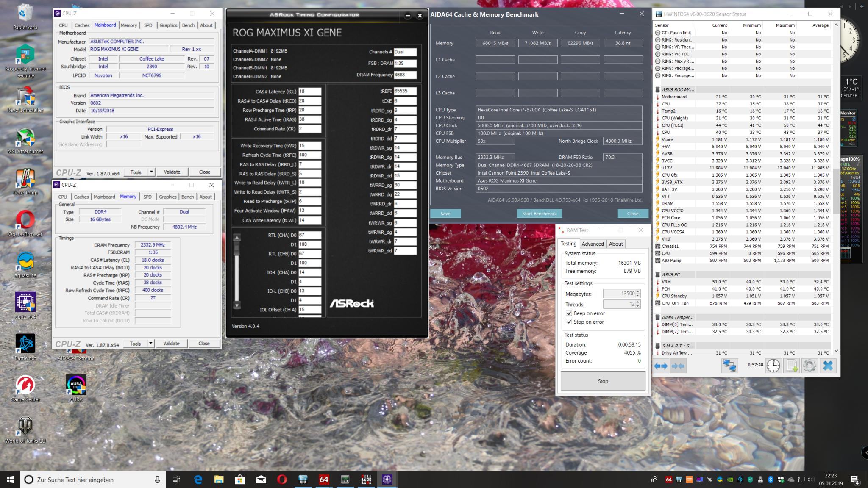
Task: Switch to Graphics tab in upper CPU-Z window
Action: point(168,25)
